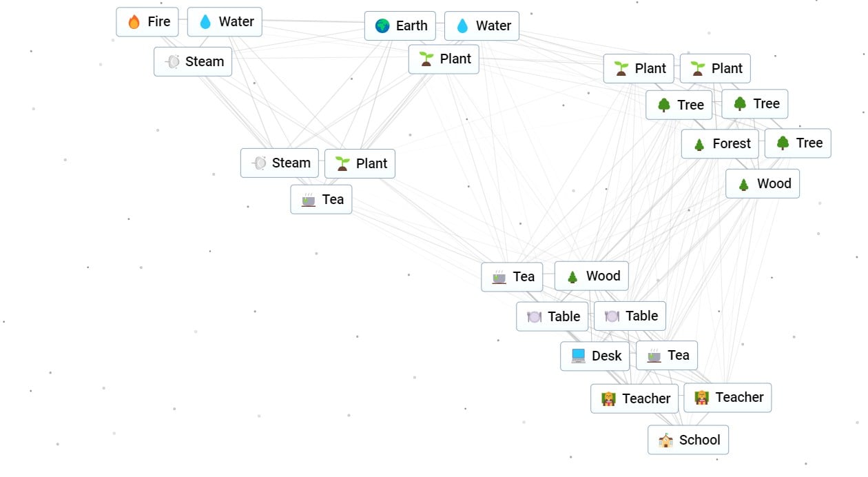Click the Desk element's computer icon

point(578,356)
